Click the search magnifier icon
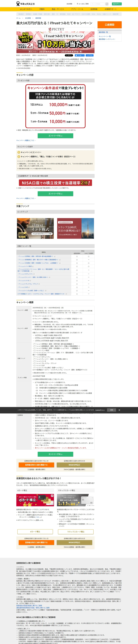The image size is (138, 644). pyautogui.click(x=107, y=4)
